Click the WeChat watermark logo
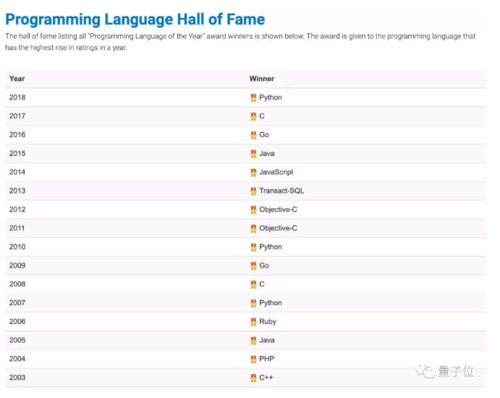500x398 pixels. (x=425, y=371)
